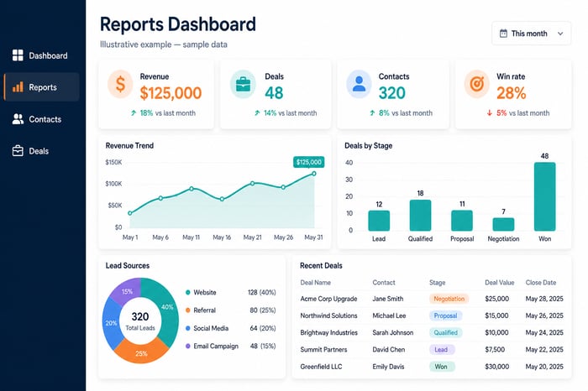The image size is (588, 391).
Task: Go to Dashboard in the sidebar
Action: [40, 55]
